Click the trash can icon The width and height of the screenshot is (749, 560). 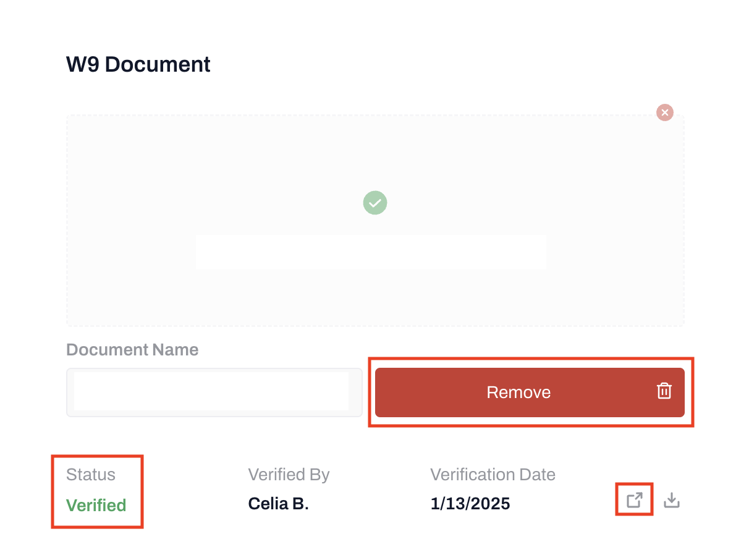pos(664,391)
